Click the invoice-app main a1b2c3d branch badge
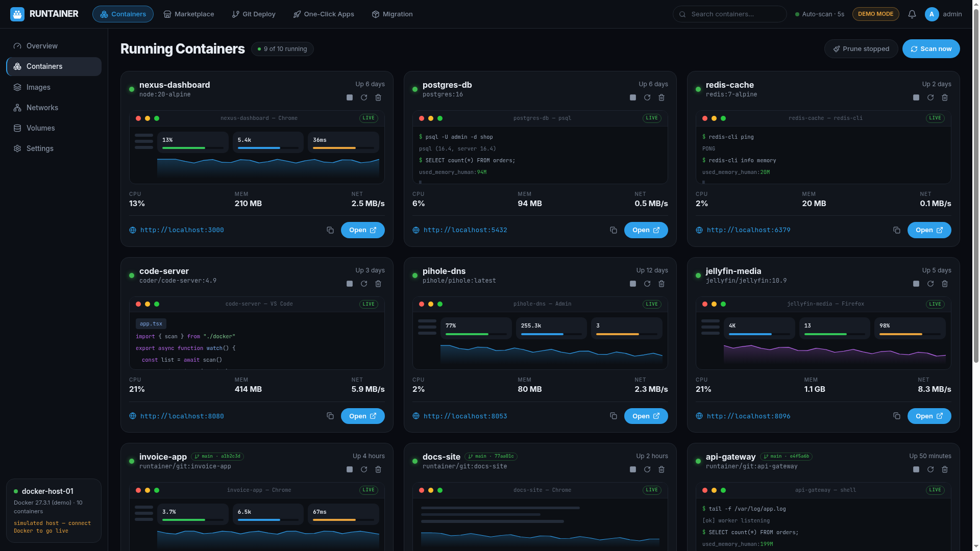The height and width of the screenshot is (551, 980). [x=217, y=457]
